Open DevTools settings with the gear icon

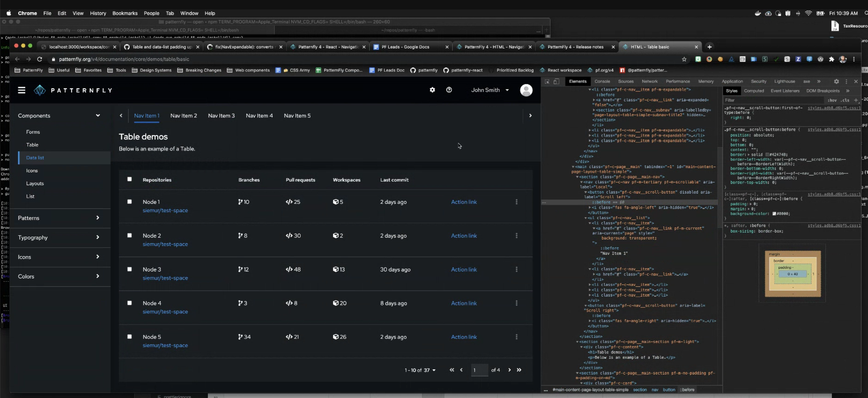(836, 82)
